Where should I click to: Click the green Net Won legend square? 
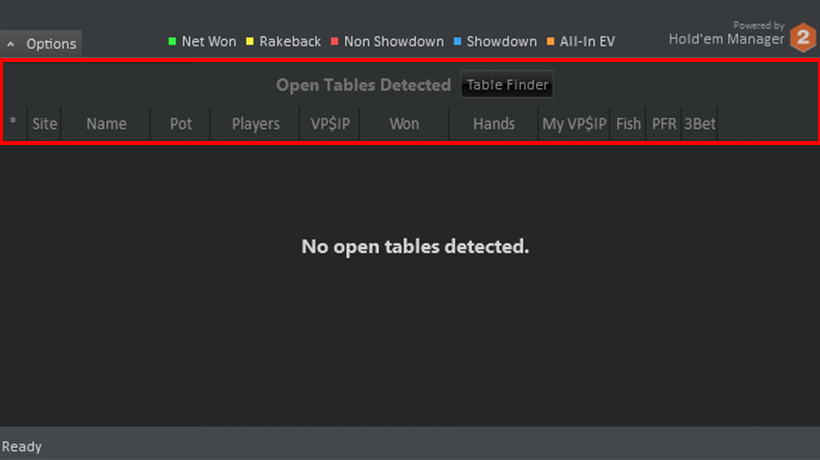tap(172, 41)
